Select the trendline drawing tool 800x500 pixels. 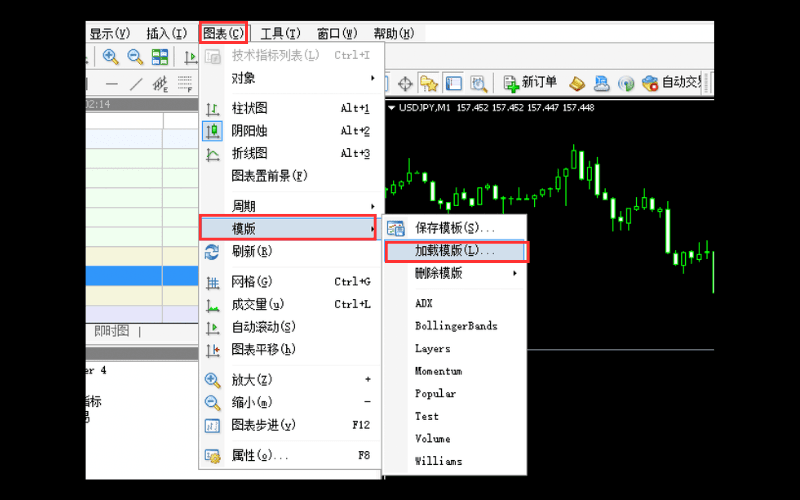point(136,84)
